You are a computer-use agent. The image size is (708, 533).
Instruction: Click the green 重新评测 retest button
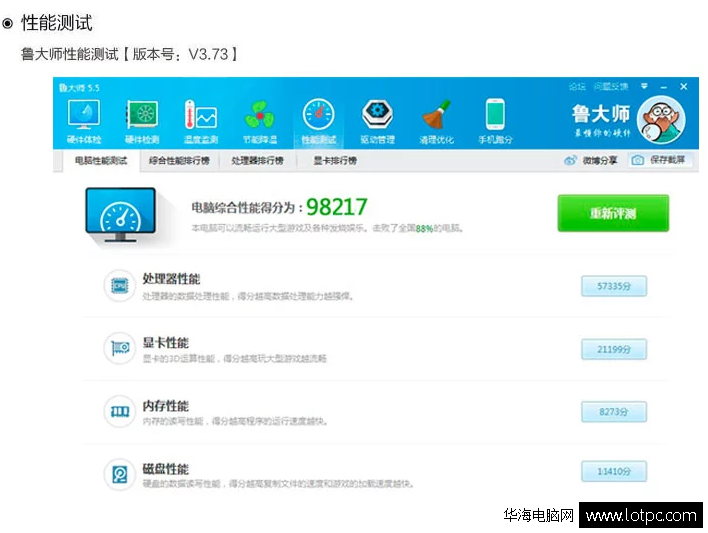click(x=613, y=213)
